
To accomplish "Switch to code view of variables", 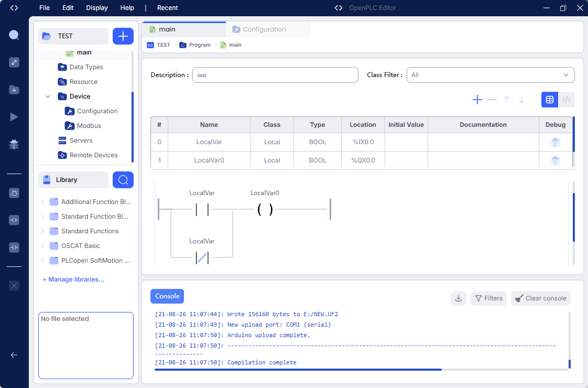I will (x=566, y=100).
